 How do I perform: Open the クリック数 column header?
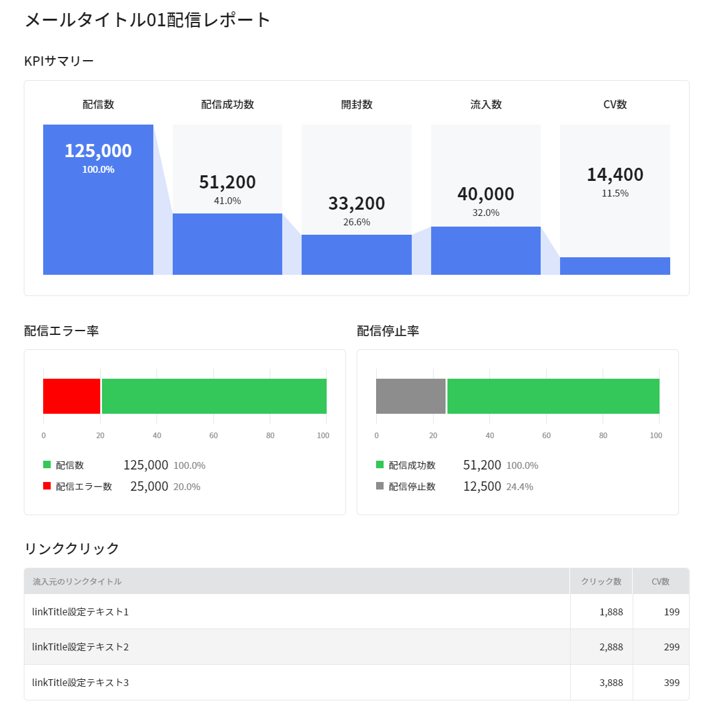click(x=601, y=581)
